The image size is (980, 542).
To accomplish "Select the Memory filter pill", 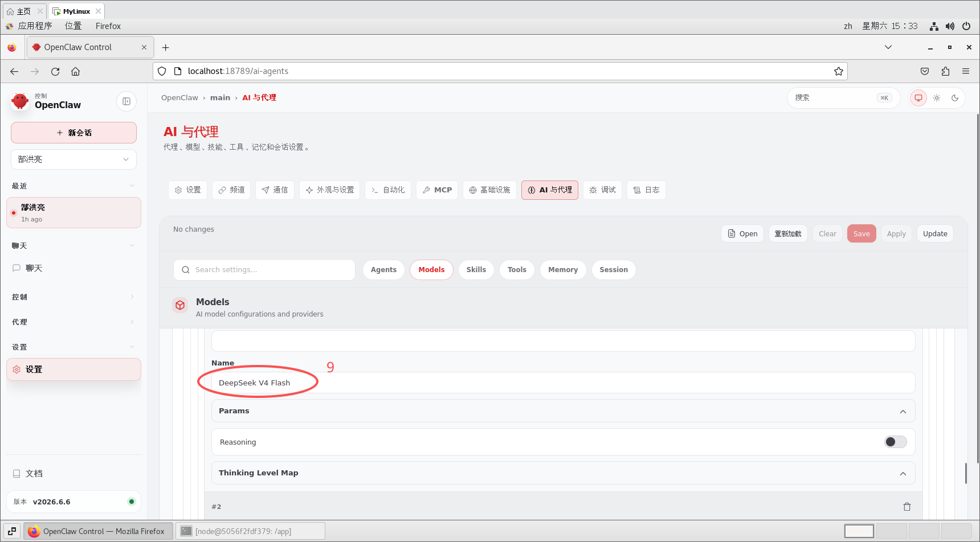I will [x=563, y=270].
